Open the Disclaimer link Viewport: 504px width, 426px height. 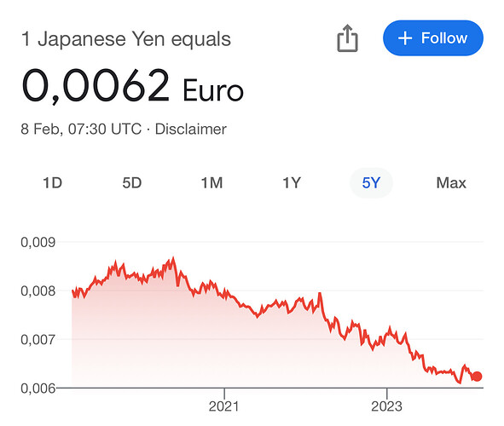pyautogui.click(x=191, y=129)
